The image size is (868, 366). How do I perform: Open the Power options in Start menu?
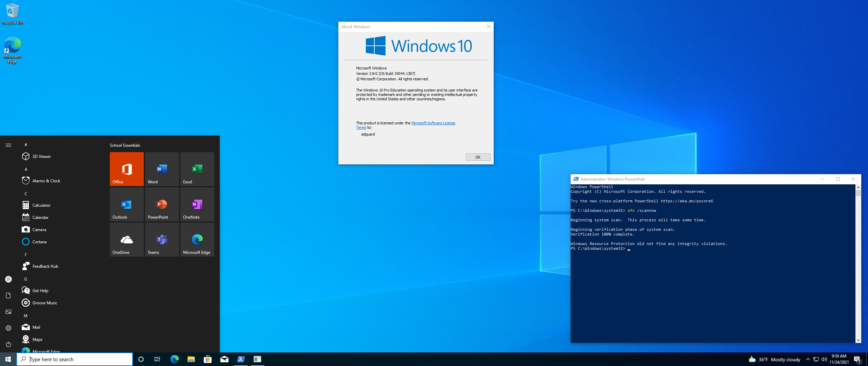[x=8, y=344]
